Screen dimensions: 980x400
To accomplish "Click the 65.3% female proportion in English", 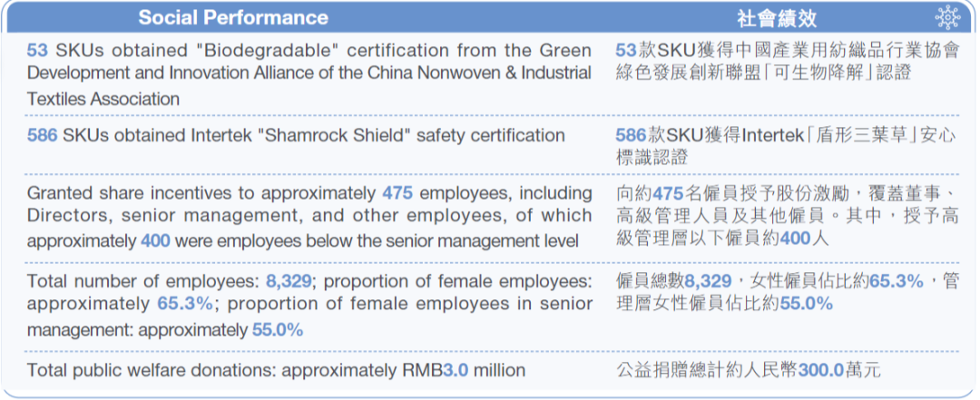I will (185, 305).
